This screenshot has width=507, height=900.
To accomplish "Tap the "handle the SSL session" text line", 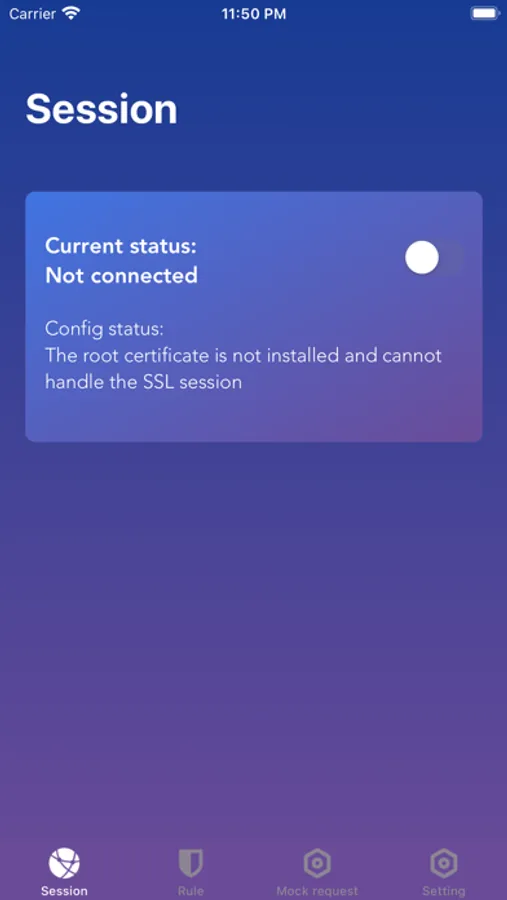I will click(x=144, y=382).
